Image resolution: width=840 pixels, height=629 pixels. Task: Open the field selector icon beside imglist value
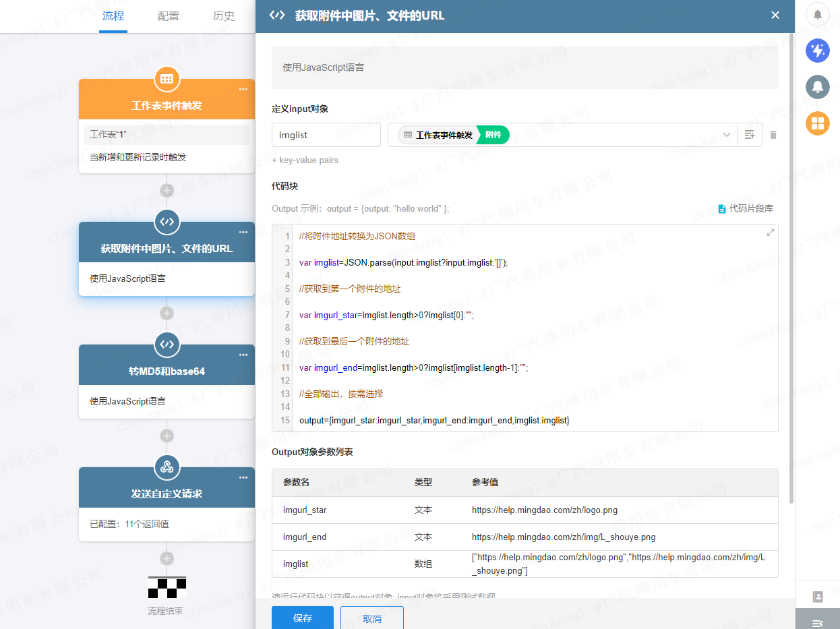click(750, 135)
